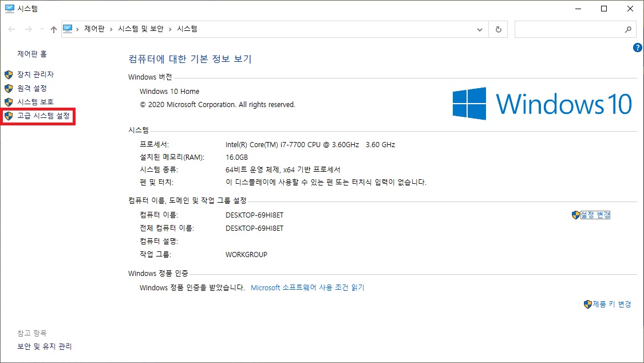Select 시스템 및 보안 breadcrumb
This screenshot has height=363, width=644.
(140, 29)
